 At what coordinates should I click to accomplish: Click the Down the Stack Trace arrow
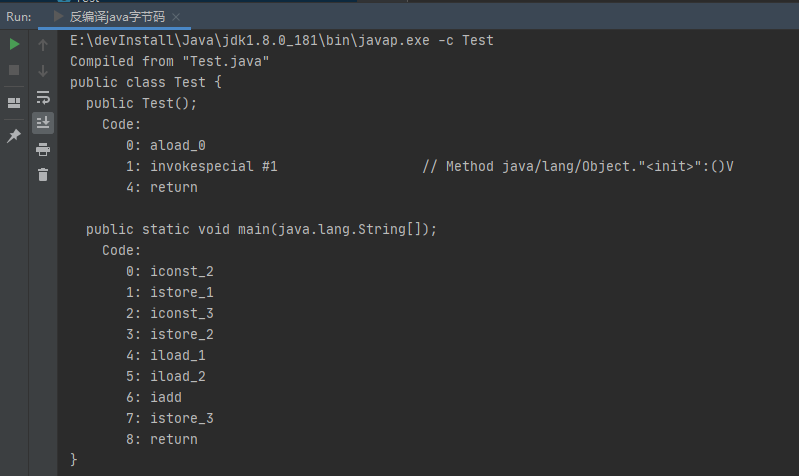[43, 71]
